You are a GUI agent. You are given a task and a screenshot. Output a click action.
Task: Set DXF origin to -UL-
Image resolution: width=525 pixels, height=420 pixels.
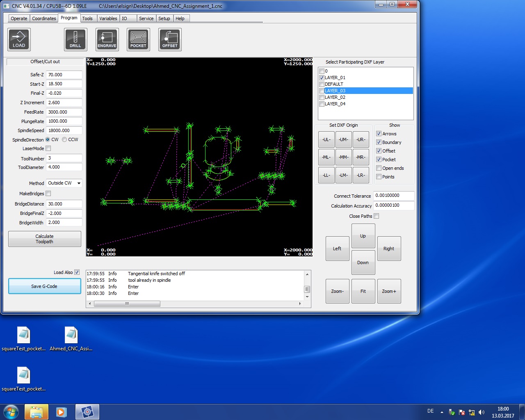(x=326, y=139)
